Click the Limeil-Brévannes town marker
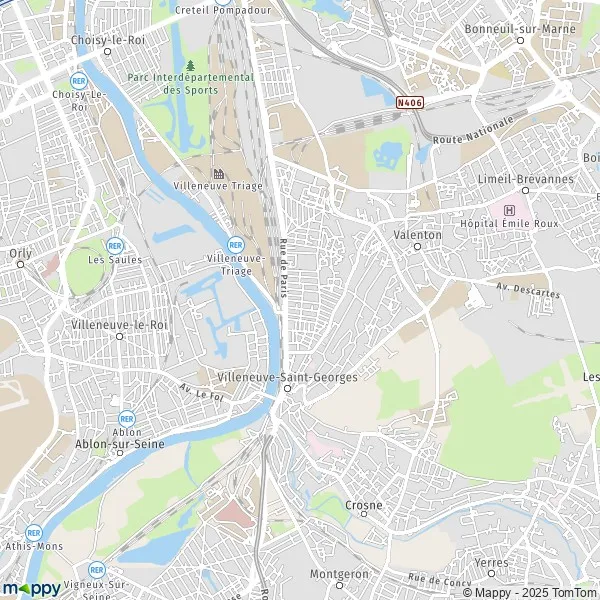Screen dimensions: 600x600 (x=526, y=191)
